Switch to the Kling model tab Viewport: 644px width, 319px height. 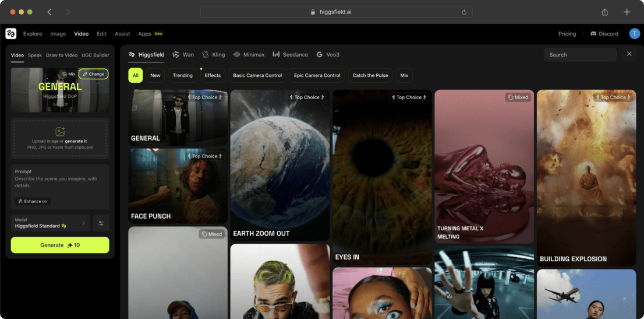point(213,55)
